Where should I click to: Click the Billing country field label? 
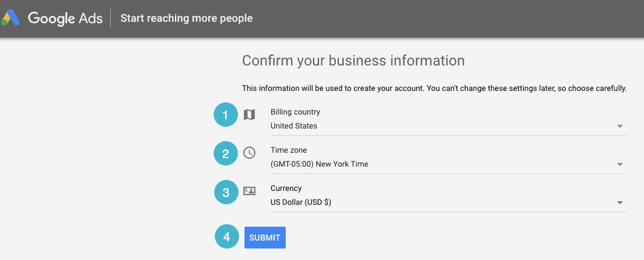point(295,112)
